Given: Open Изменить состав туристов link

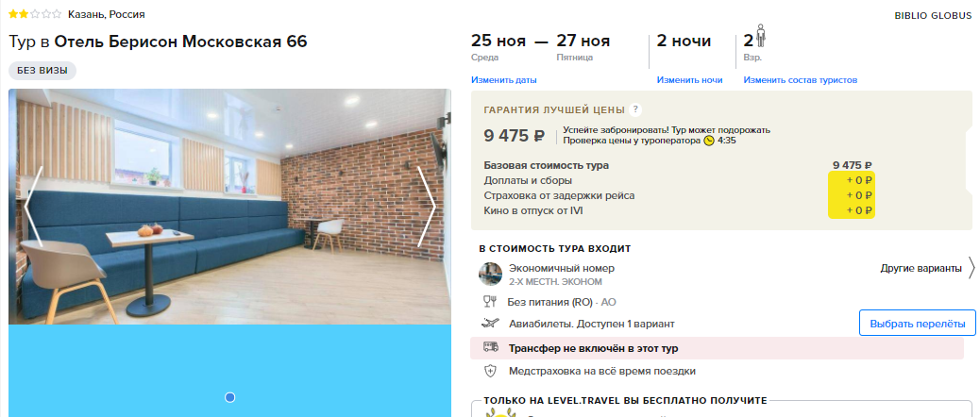Looking at the screenshot, I should pos(800,80).
